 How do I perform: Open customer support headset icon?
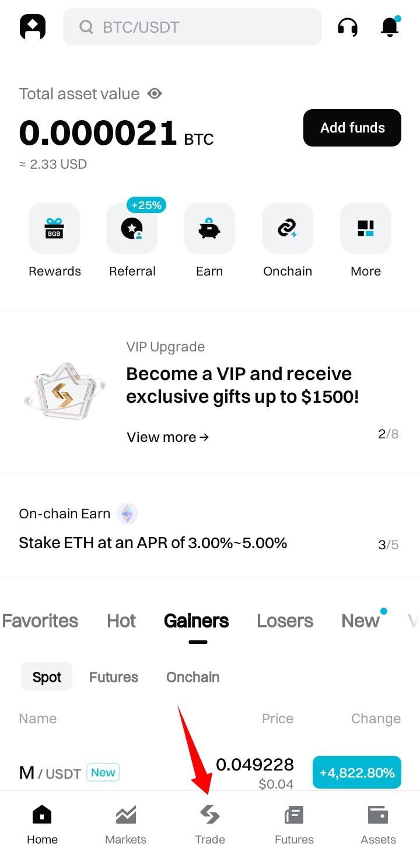point(348,27)
